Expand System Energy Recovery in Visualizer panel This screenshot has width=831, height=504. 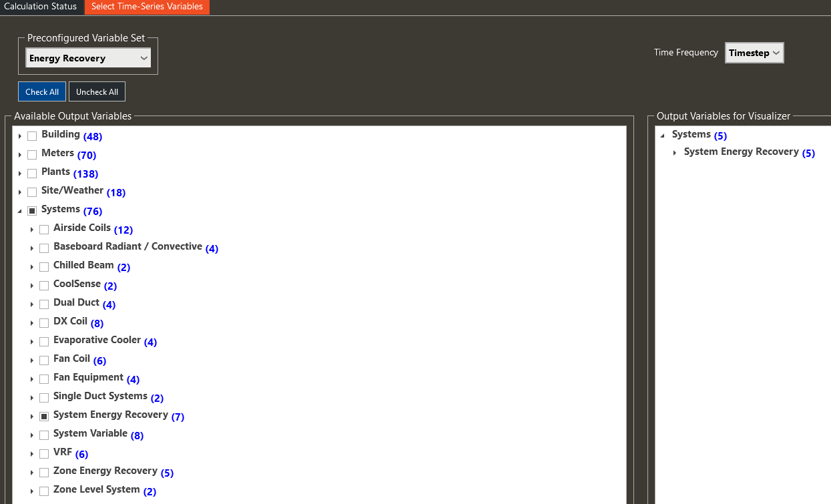coord(675,153)
